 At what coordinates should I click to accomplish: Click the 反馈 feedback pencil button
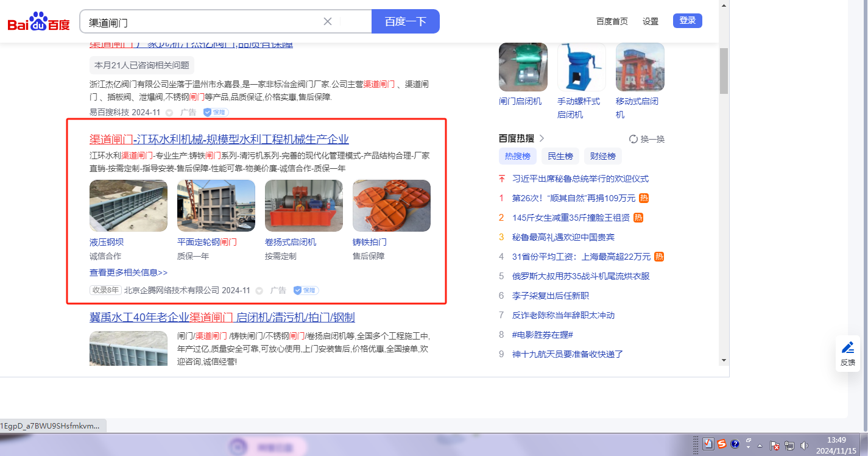[847, 354]
